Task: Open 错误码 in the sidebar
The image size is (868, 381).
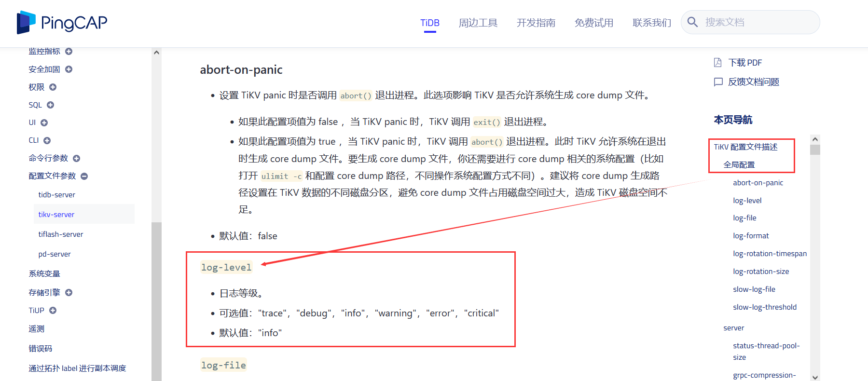Action: pyautogui.click(x=41, y=349)
